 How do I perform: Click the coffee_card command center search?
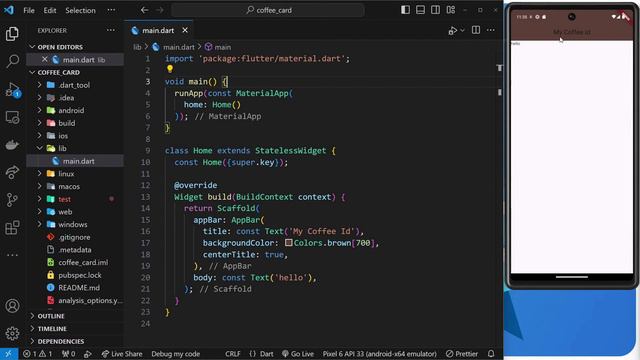(x=268, y=10)
